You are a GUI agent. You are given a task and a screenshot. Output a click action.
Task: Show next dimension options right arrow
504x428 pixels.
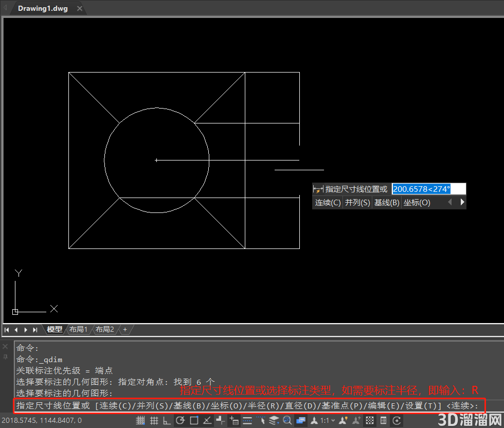point(462,202)
